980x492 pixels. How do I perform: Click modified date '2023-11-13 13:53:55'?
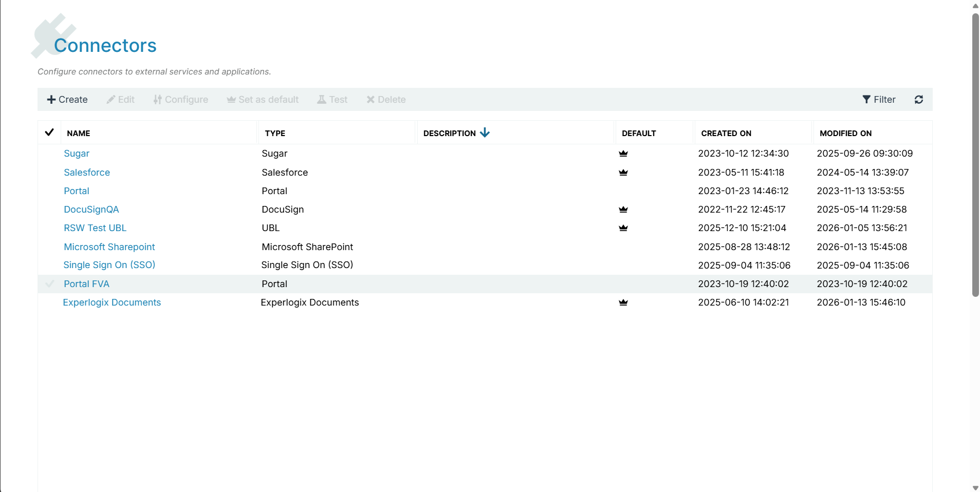(x=861, y=191)
